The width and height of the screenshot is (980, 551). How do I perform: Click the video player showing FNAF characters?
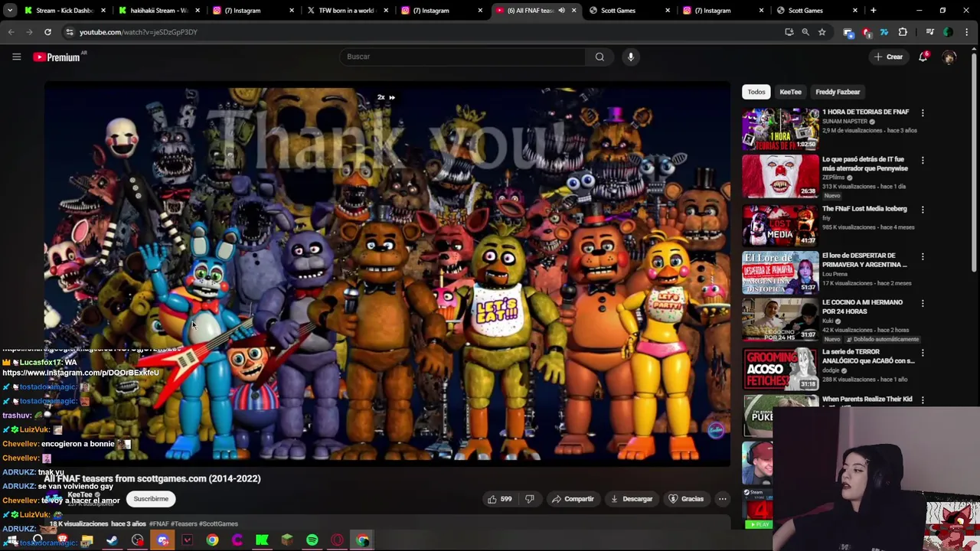click(x=387, y=273)
